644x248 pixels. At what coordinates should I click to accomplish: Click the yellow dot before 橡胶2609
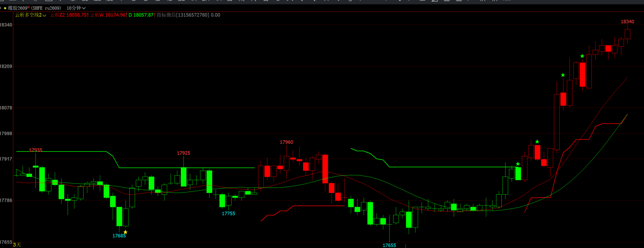(x=5, y=8)
